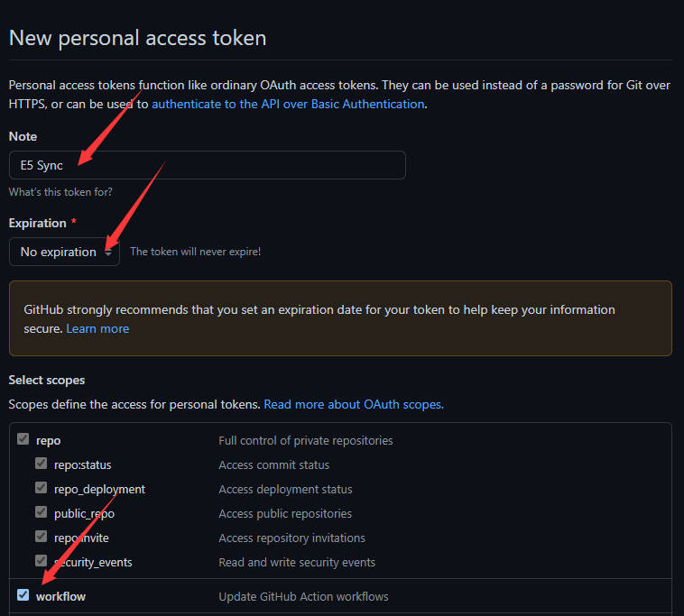
Task: Toggle the security_events checkbox
Action: point(41,562)
